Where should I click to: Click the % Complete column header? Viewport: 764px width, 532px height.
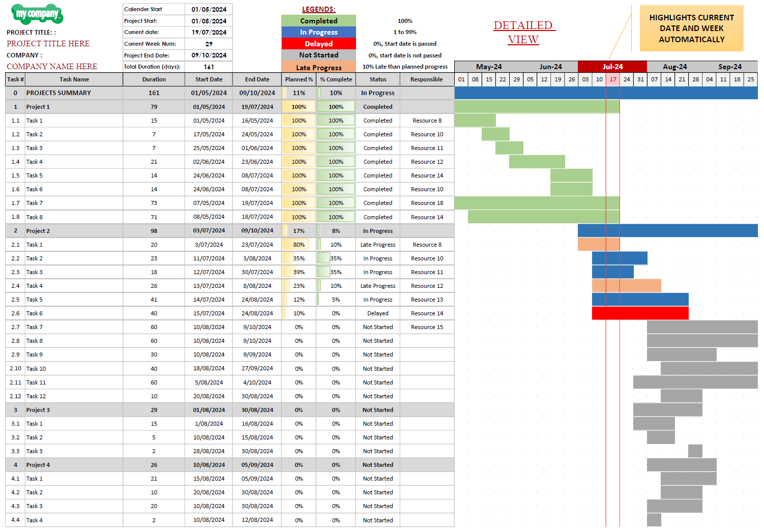[x=336, y=79]
